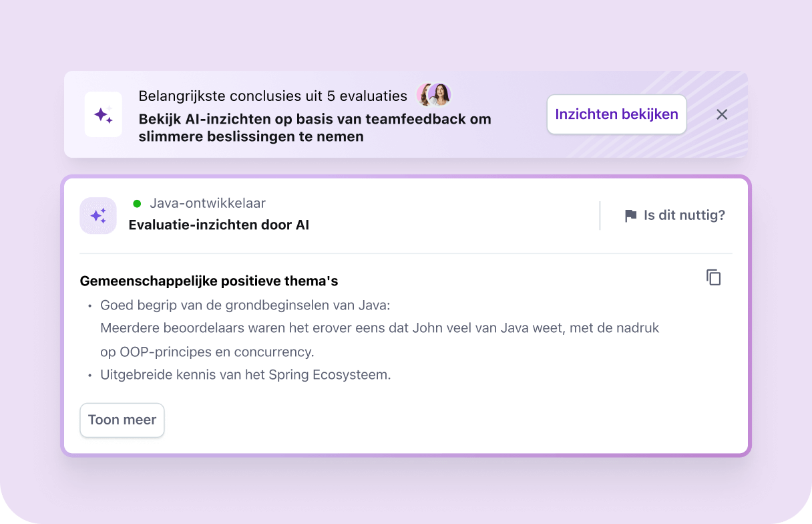
Task: Dismiss the banner with the X icon
Action: click(x=722, y=115)
